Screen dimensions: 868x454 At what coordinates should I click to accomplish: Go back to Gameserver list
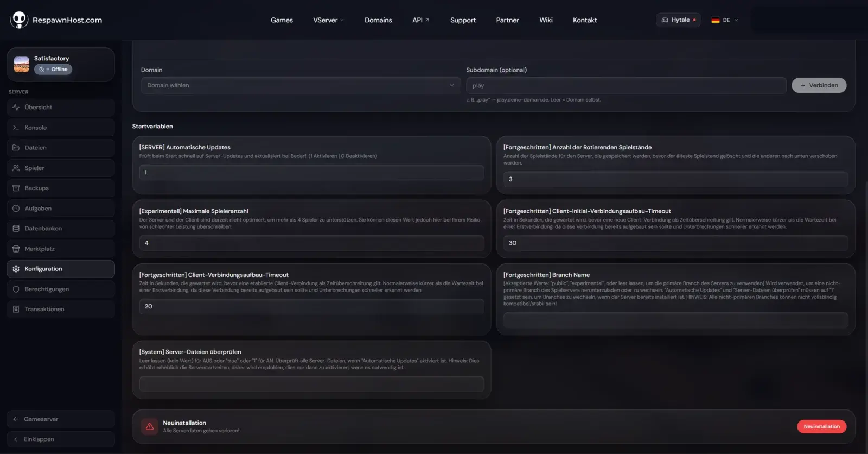(x=61, y=419)
